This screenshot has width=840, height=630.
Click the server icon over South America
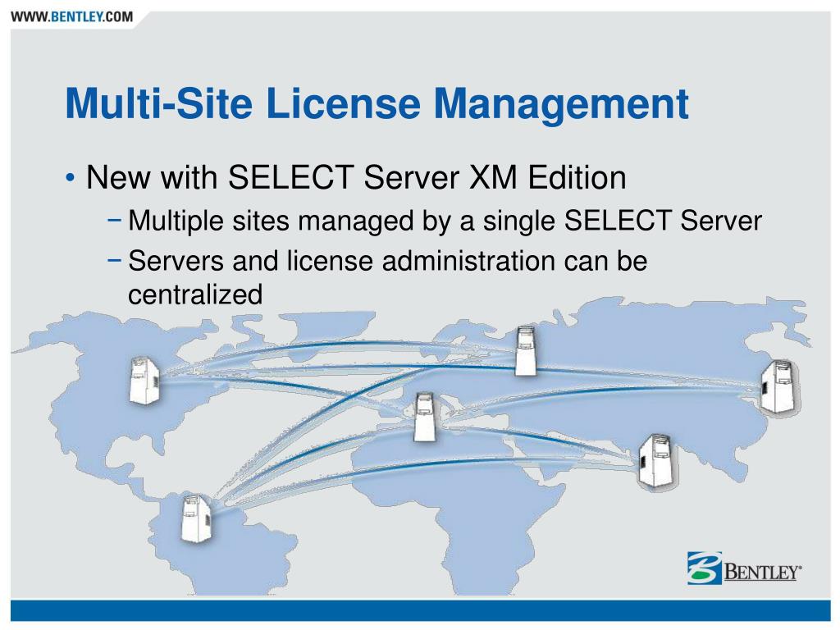click(197, 519)
